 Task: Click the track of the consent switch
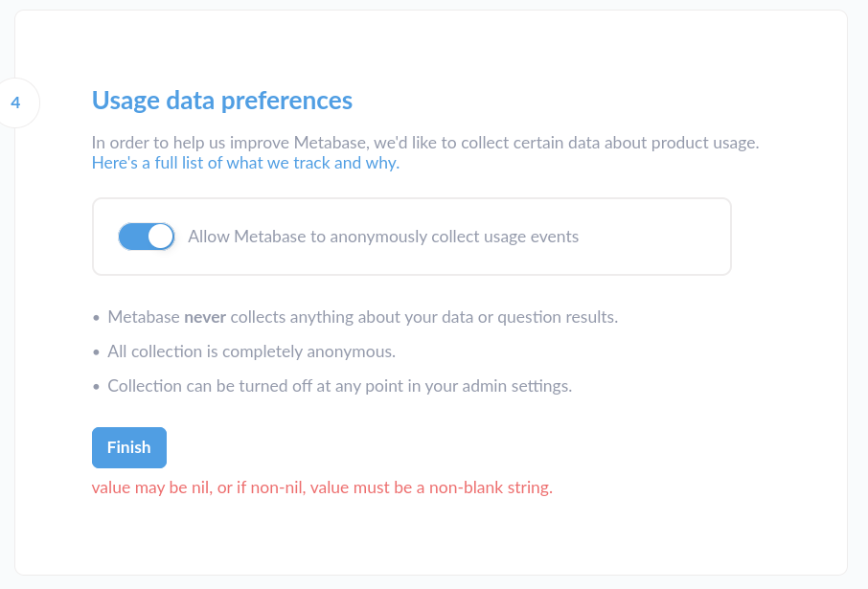click(x=134, y=236)
